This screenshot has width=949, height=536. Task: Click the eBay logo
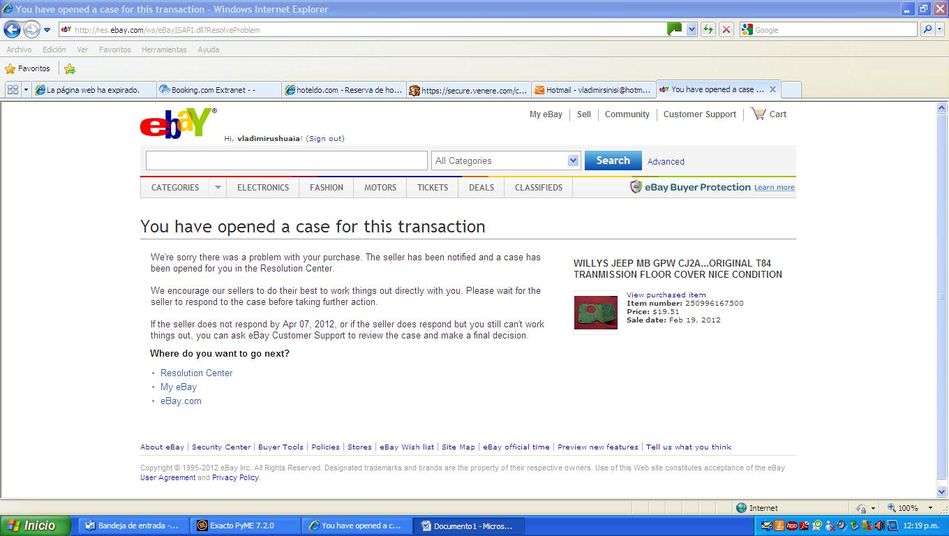(178, 123)
